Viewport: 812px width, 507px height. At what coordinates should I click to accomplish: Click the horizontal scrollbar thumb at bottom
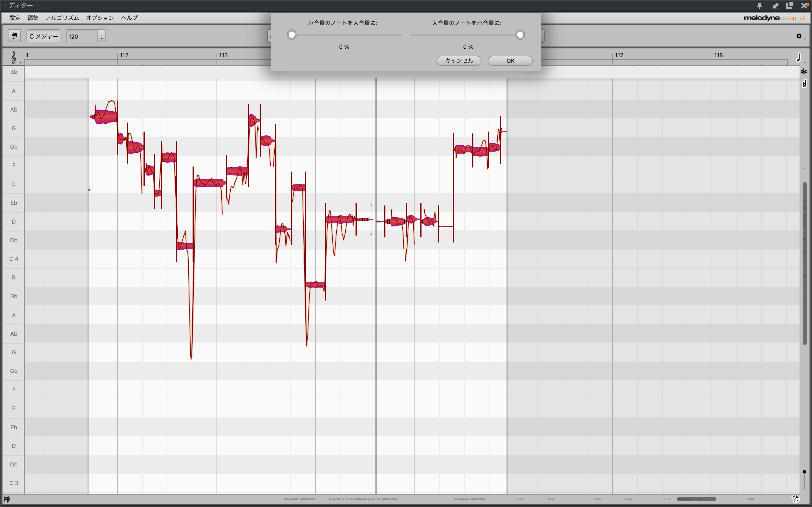coord(696,499)
